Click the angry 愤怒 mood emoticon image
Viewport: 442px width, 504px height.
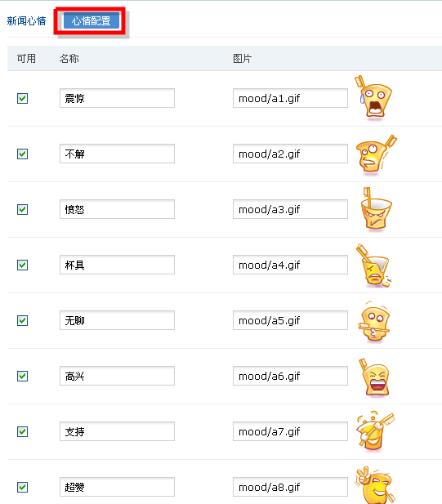point(376,209)
